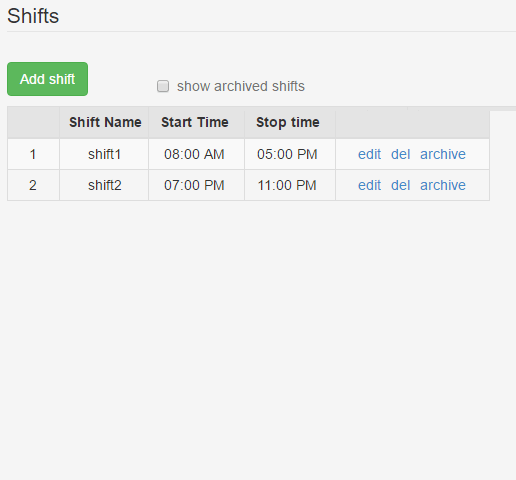Archive shift2 row
The width and height of the screenshot is (516, 480).
coord(443,185)
